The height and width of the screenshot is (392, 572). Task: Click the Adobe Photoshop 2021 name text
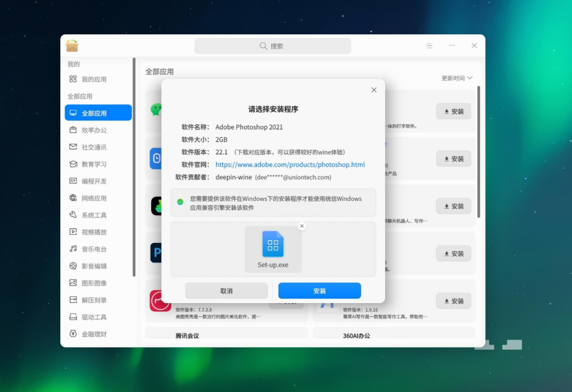249,127
